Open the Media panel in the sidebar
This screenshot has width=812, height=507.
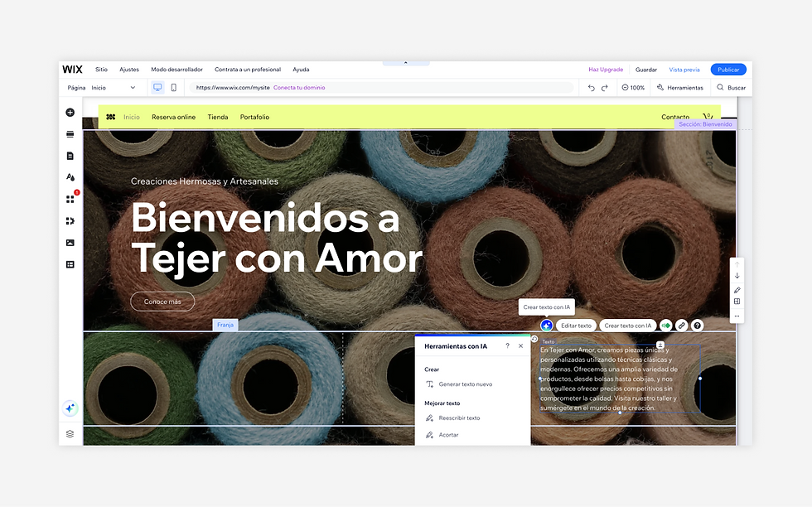click(x=70, y=242)
